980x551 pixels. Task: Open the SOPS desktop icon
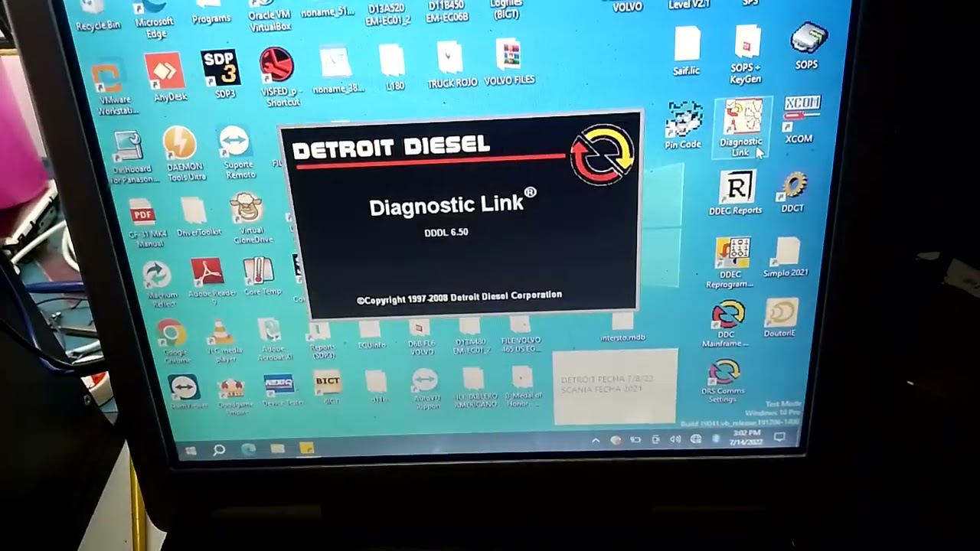pyautogui.click(x=808, y=46)
